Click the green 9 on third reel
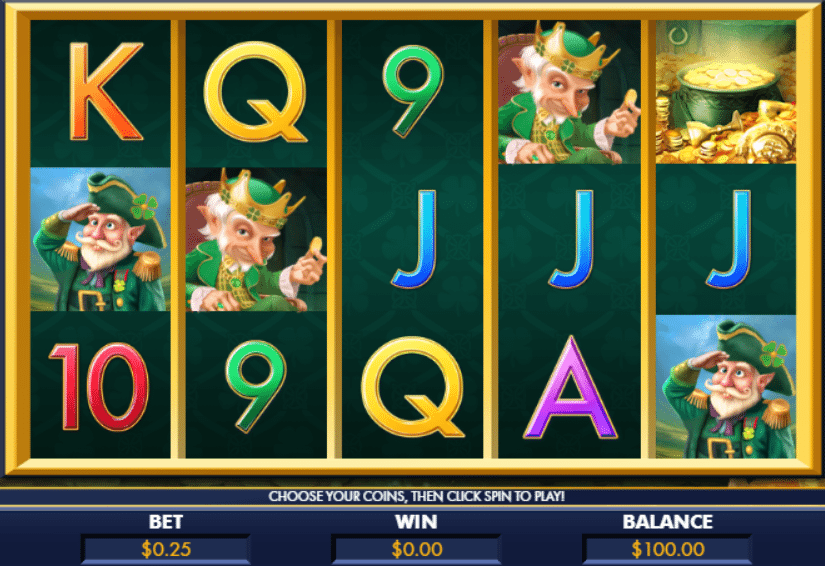Screen dimensions: 825x566 (412, 91)
